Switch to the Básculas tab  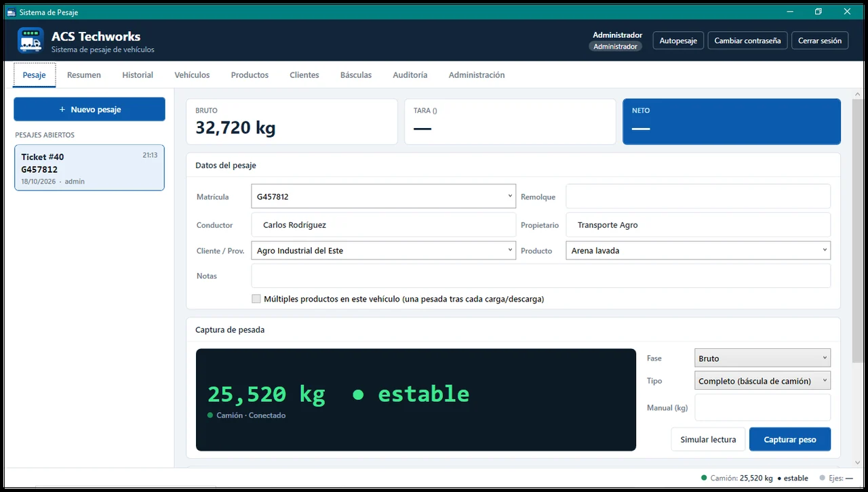(356, 75)
